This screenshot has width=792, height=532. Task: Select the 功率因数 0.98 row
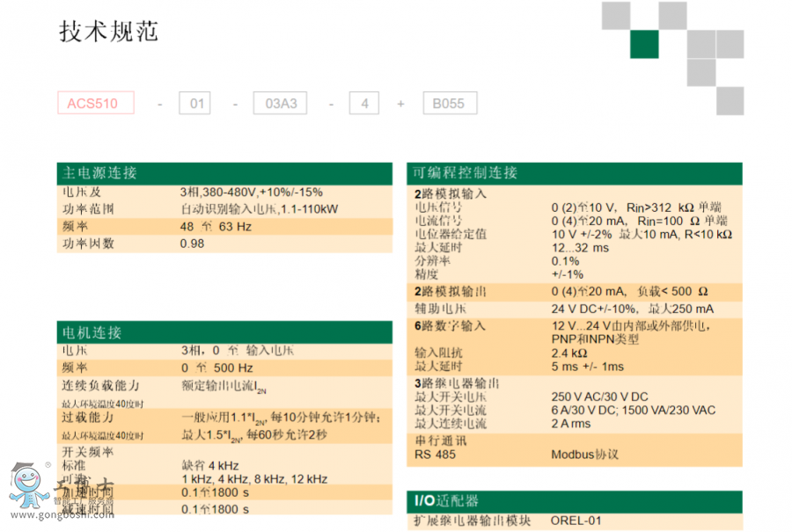pos(224,244)
